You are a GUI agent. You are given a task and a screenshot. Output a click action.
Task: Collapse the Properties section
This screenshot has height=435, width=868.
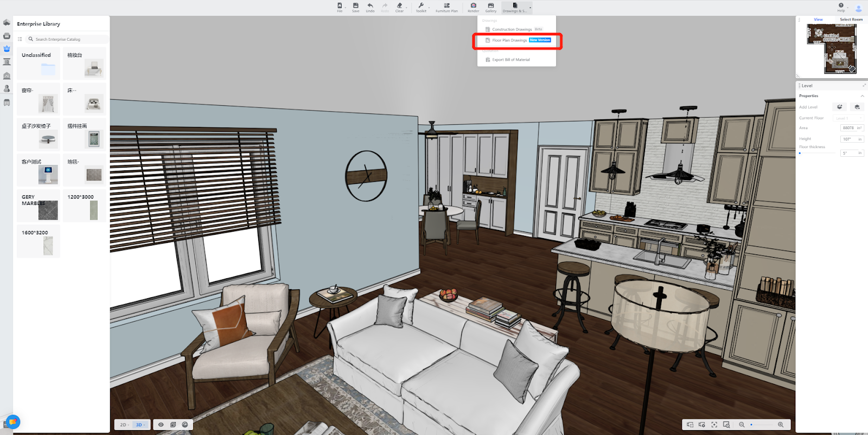tap(862, 96)
